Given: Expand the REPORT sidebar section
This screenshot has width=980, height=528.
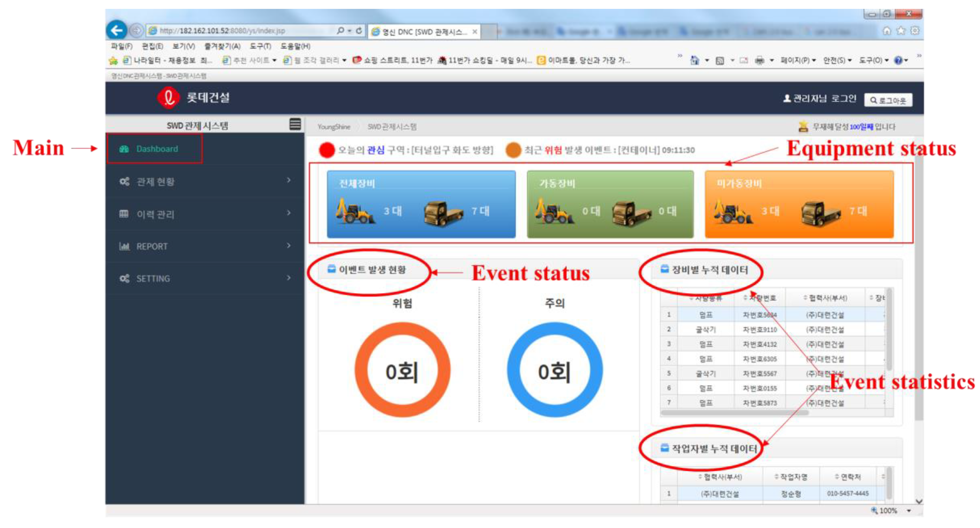Looking at the screenshot, I should 205,246.
